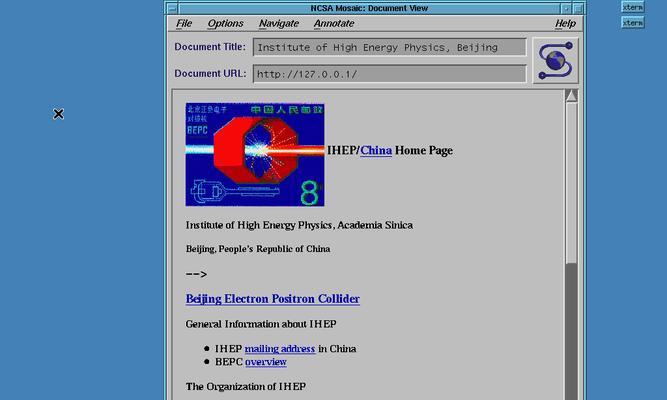The image size is (667, 400).
Task: Open the Help menu
Action: coord(565,23)
